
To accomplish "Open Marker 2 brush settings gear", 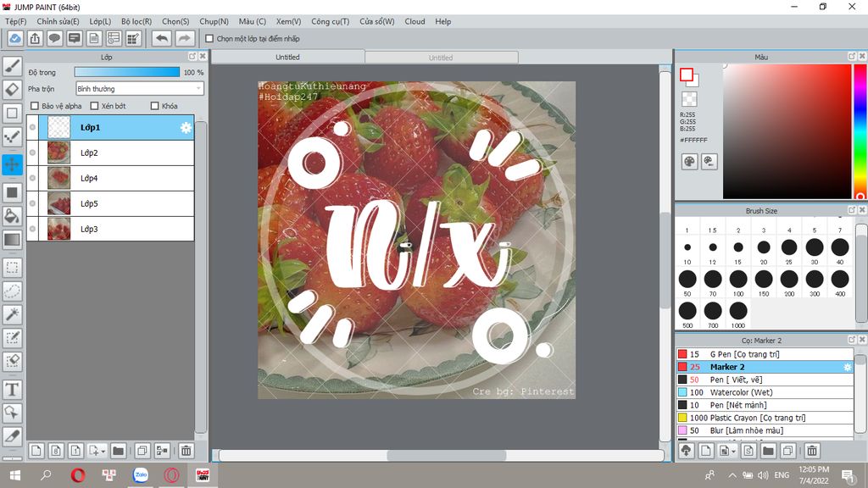I will click(x=847, y=367).
